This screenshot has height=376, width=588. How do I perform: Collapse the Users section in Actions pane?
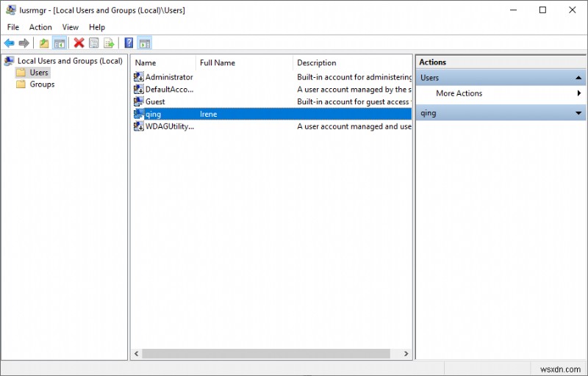pos(578,78)
